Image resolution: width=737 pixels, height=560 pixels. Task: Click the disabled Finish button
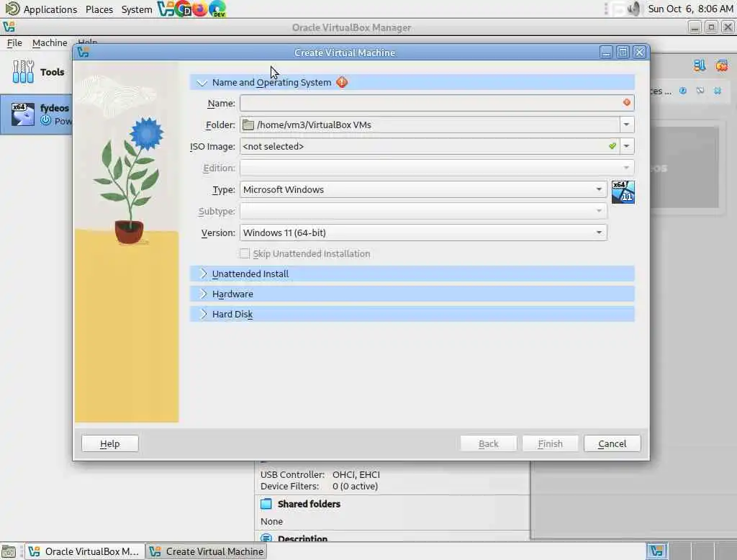pos(550,443)
